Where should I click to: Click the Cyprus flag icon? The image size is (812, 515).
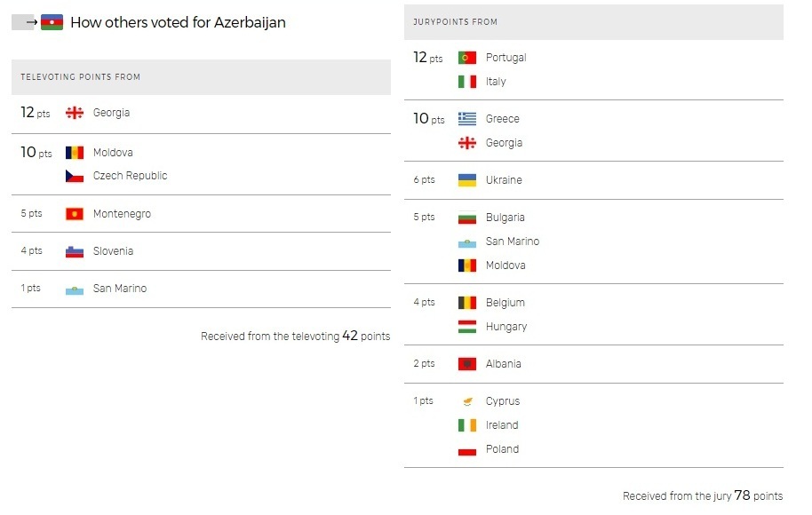tap(467, 401)
